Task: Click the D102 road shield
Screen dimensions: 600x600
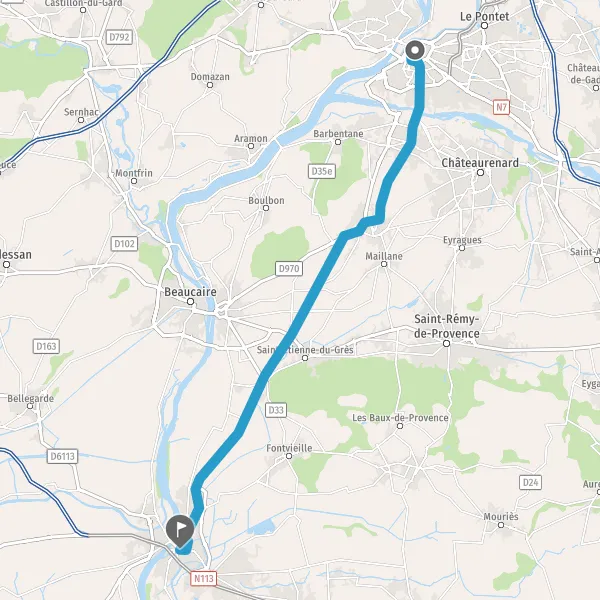Action: 124,244
